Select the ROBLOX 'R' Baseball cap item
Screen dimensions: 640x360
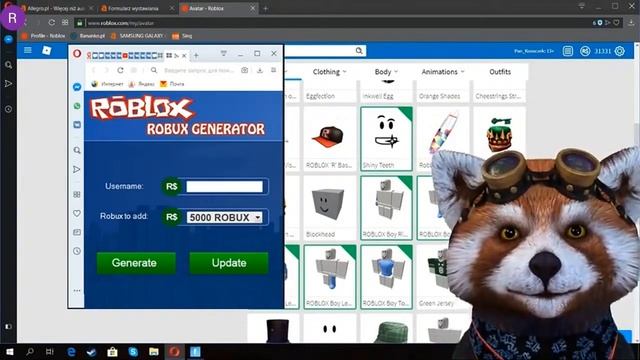point(329,139)
